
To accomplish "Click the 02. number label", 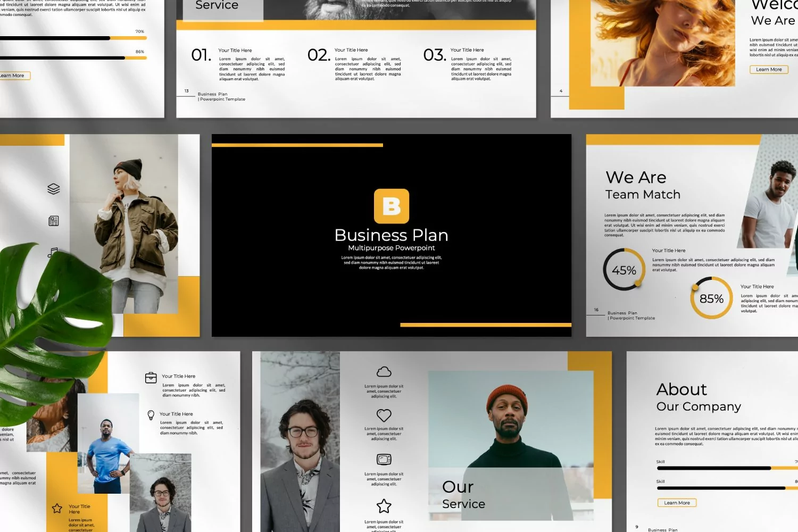I will 319,55.
